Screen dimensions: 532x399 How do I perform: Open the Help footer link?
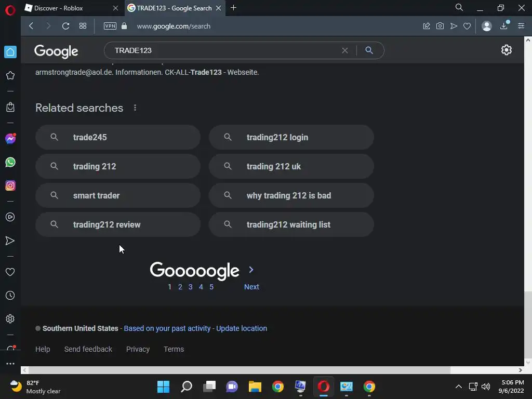(x=43, y=349)
